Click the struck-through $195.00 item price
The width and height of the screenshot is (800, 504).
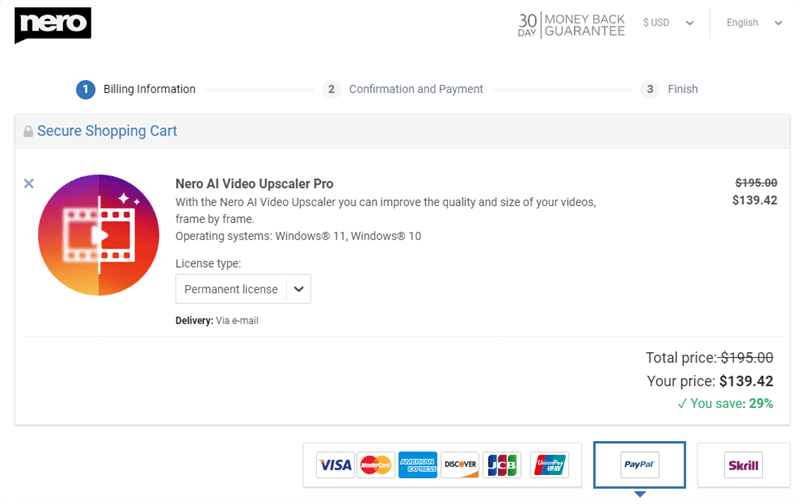coord(756,183)
